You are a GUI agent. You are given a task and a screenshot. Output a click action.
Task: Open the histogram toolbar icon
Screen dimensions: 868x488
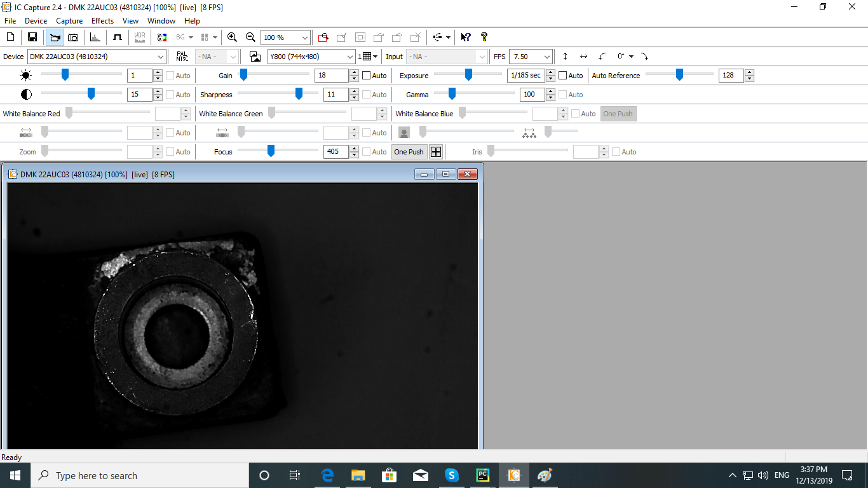[x=95, y=37]
